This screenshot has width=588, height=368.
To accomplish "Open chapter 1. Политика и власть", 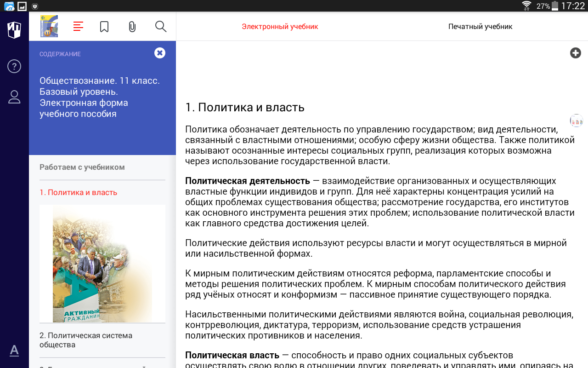I will pyautogui.click(x=78, y=192).
